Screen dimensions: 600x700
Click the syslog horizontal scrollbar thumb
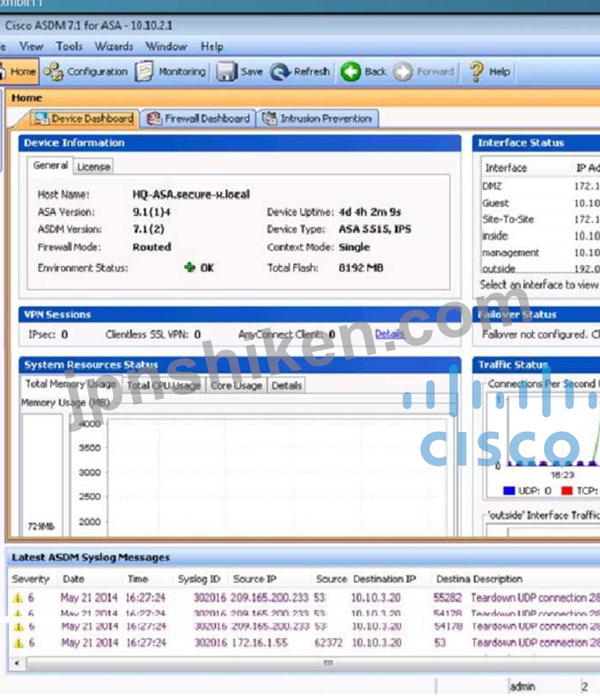coord(328,664)
